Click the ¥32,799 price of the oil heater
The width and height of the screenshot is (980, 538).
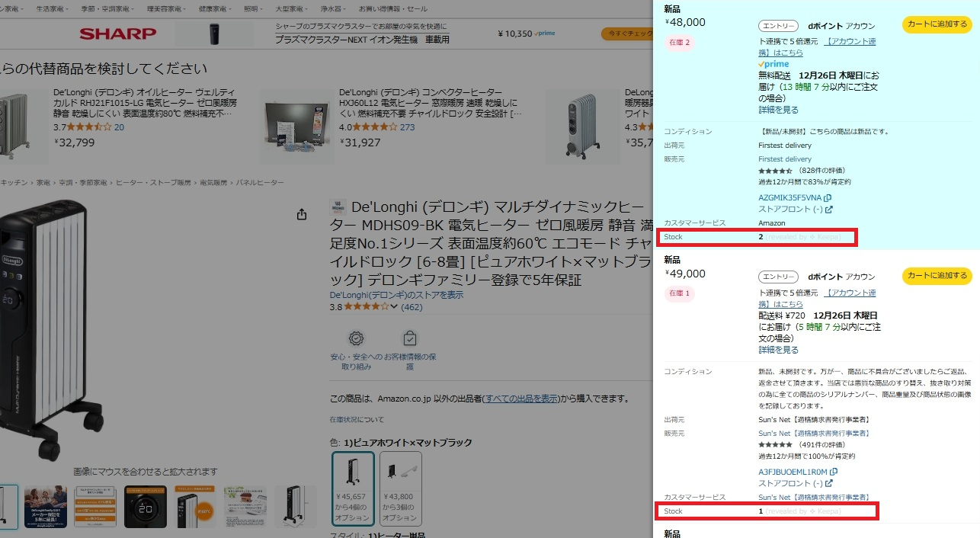pos(75,142)
